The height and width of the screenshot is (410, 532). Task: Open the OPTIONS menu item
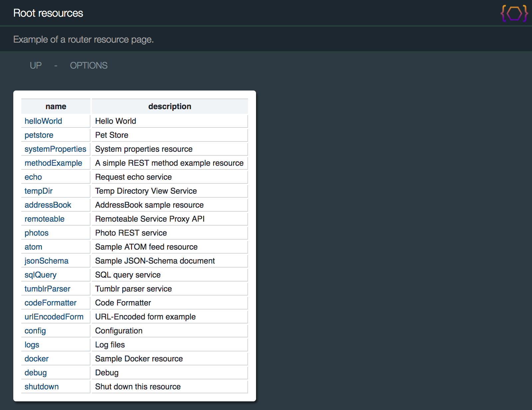pyautogui.click(x=88, y=66)
